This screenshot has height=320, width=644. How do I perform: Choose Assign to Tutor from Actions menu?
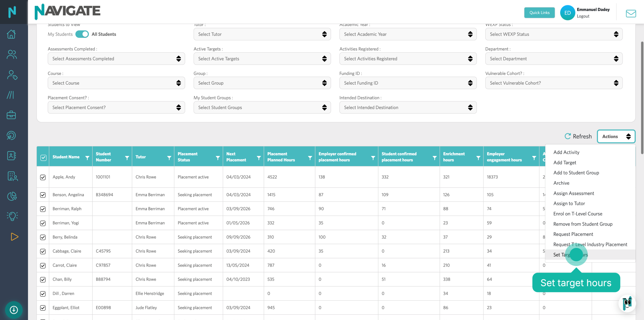click(569, 203)
